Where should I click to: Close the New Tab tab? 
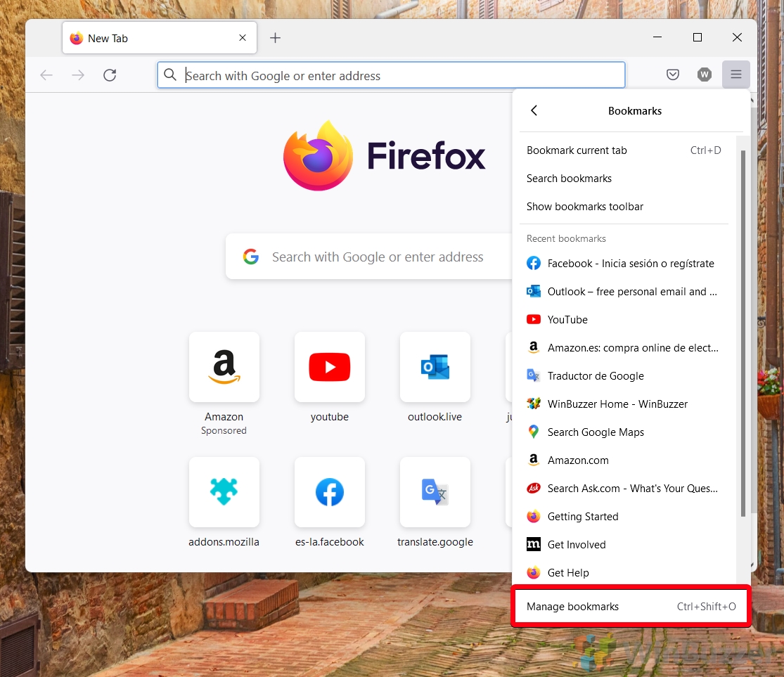tap(243, 37)
